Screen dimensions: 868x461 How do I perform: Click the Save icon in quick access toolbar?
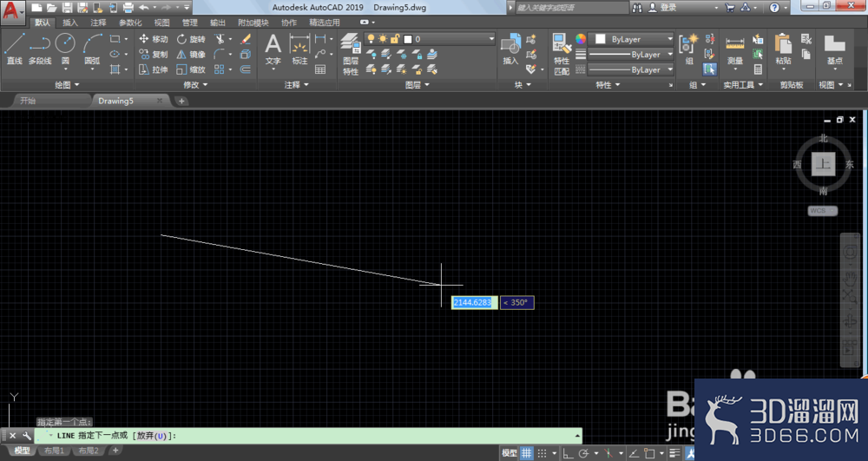pyautogui.click(x=67, y=7)
